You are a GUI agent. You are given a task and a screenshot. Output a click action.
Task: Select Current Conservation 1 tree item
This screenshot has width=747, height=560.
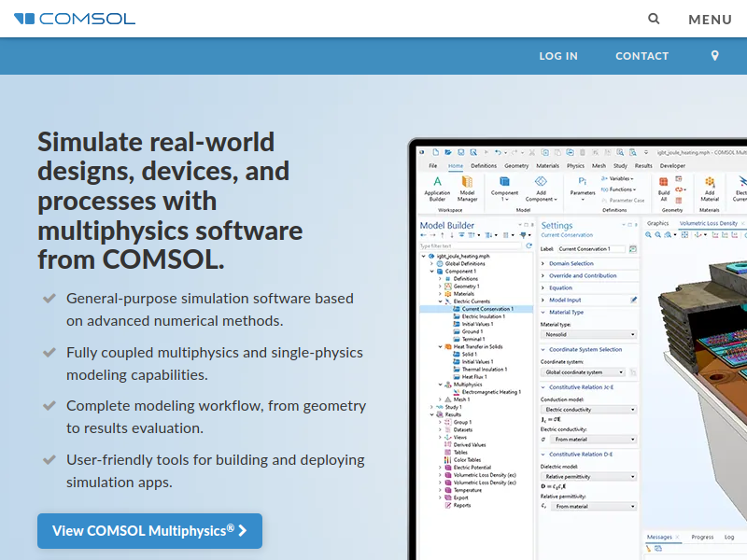(x=487, y=309)
